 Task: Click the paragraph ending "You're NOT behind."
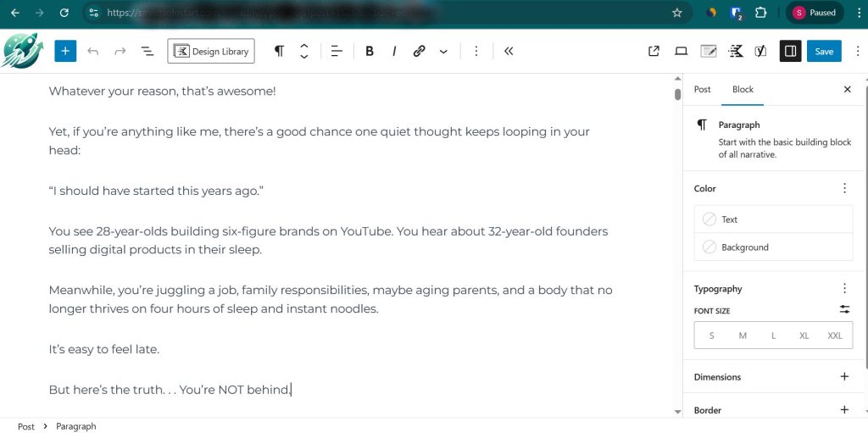tap(170, 390)
